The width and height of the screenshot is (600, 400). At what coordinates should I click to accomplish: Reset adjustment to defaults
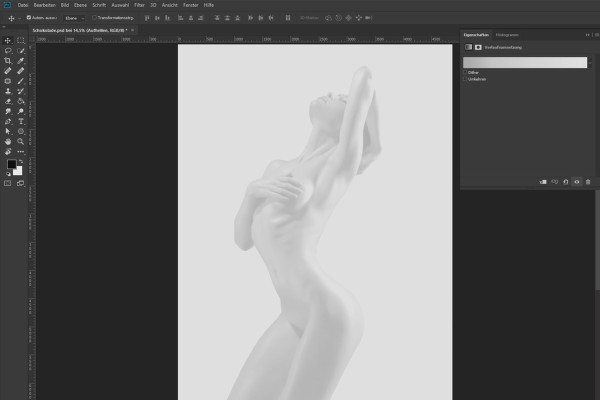(x=566, y=182)
